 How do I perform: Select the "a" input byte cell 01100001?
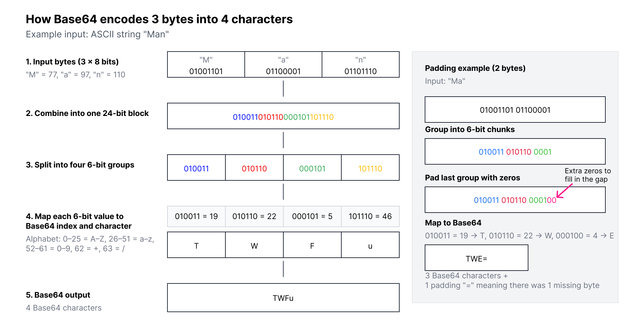pos(283,65)
